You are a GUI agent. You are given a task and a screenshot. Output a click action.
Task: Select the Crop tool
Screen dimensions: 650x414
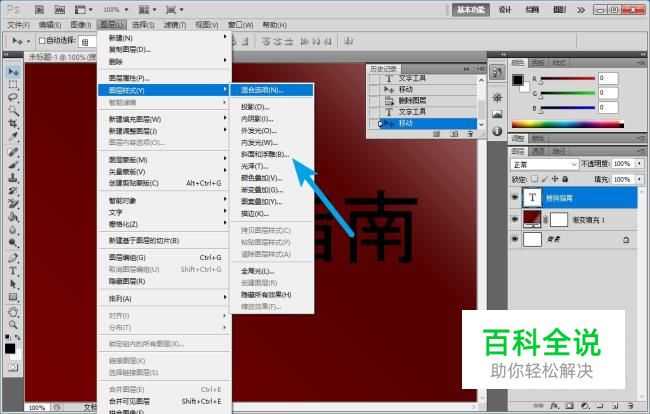13,123
